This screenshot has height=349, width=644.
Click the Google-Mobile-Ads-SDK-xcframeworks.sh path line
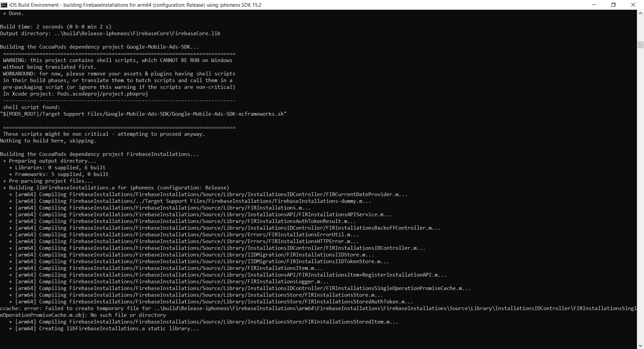(x=143, y=114)
